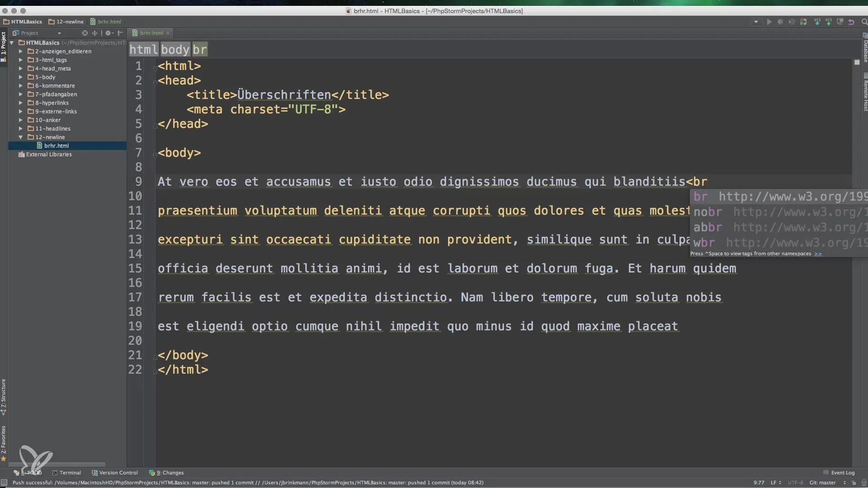Screen dimensions: 868x488
Task: Select the 9-externe-links folder
Action: click(52, 112)
